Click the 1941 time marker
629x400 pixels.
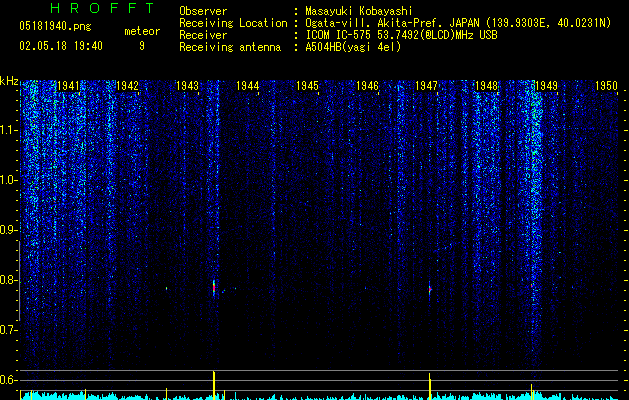(x=68, y=85)
